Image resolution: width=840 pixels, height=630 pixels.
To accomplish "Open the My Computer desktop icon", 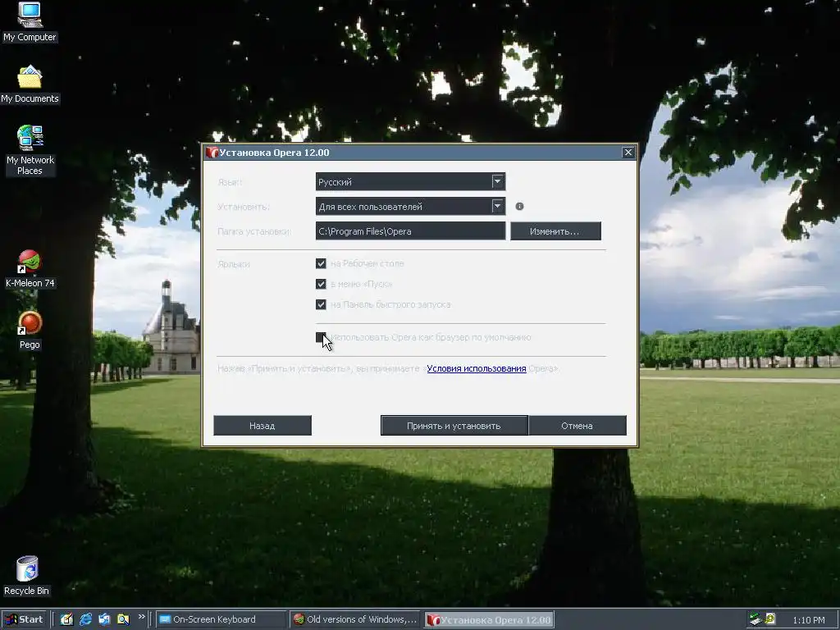I will 30,21.
